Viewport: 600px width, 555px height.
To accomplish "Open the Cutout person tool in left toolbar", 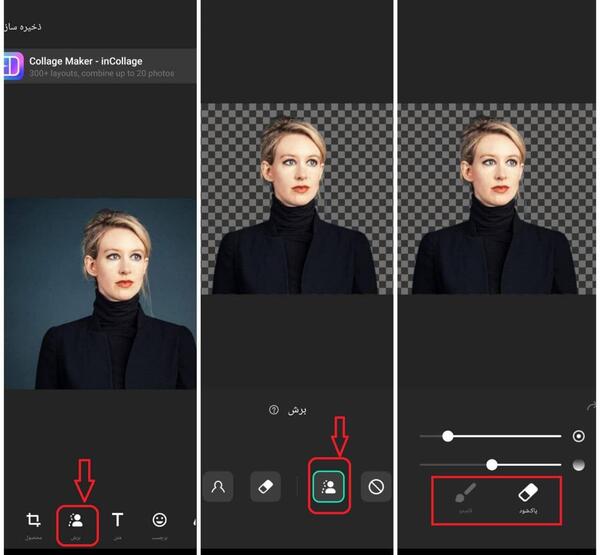I will 76,524.
